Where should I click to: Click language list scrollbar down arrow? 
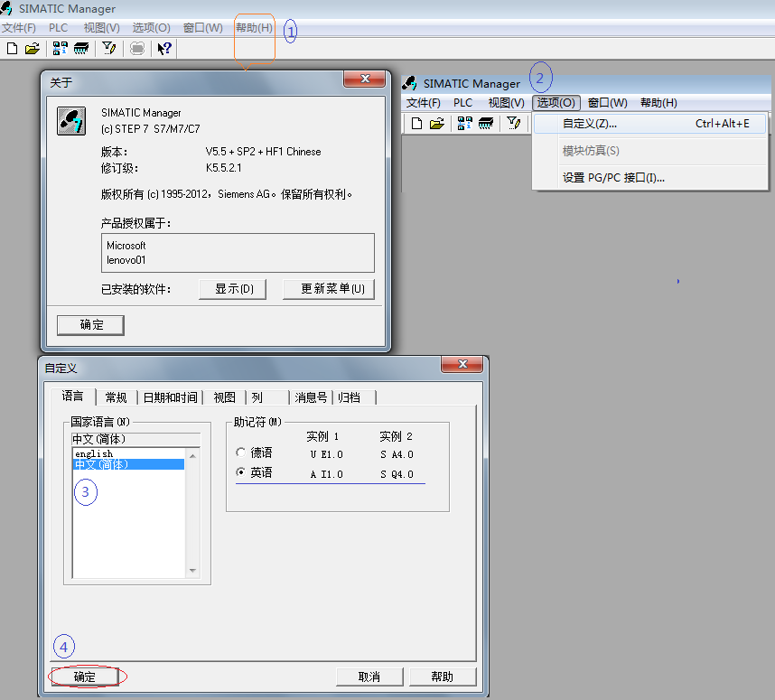[x=192, y=571]
